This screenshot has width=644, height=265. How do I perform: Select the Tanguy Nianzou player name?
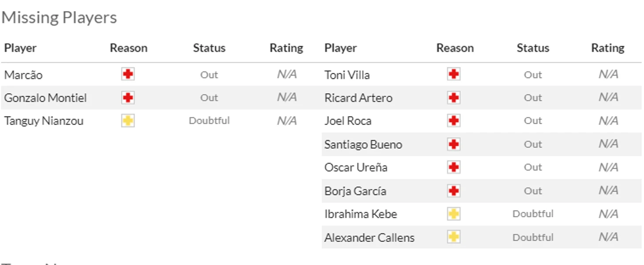[44, 121]
